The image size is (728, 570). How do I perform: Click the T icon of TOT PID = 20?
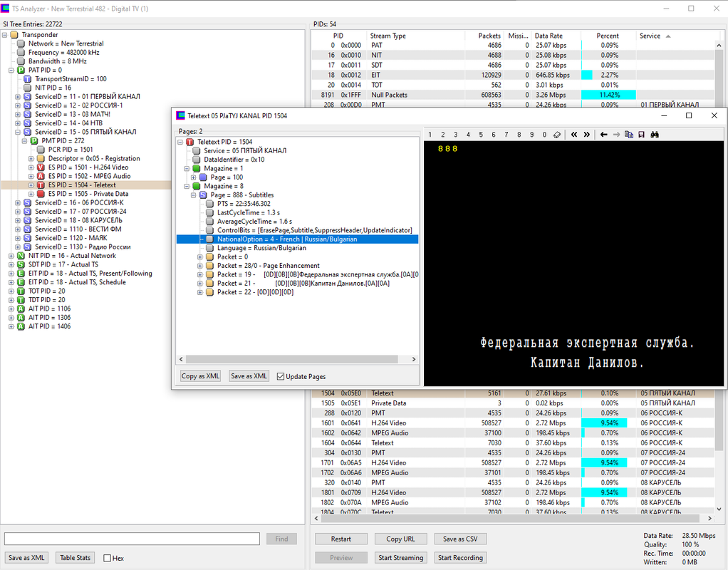pyautogui.click(x=21, y=291)
